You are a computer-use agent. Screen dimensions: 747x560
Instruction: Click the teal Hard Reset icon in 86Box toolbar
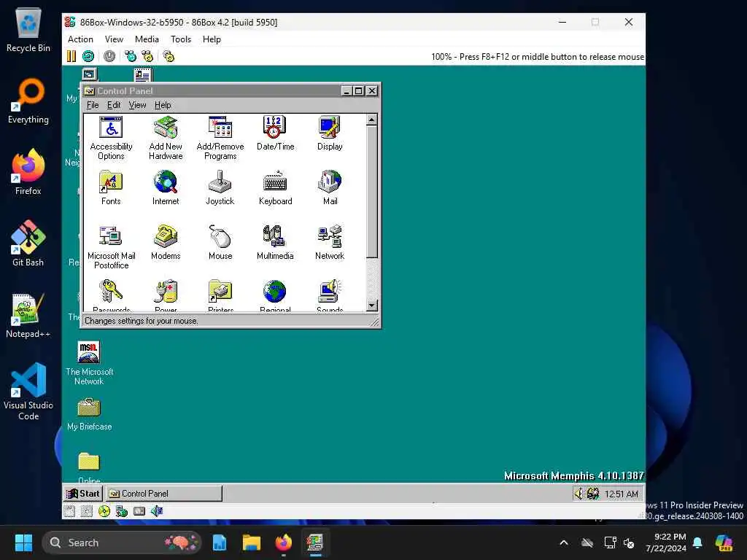pos(88,56)
